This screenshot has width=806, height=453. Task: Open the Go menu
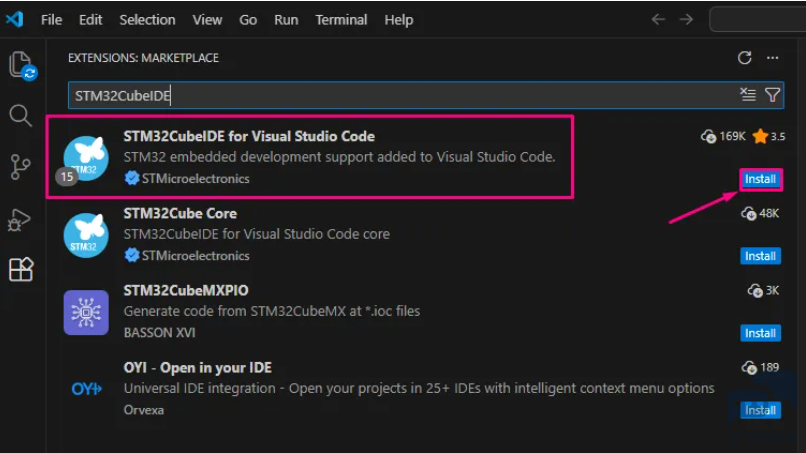[248, 20]
